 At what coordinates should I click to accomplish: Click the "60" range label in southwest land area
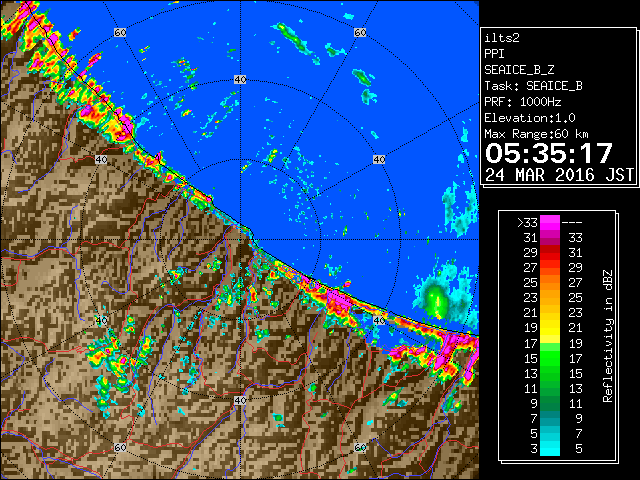(x=120, y=448)
